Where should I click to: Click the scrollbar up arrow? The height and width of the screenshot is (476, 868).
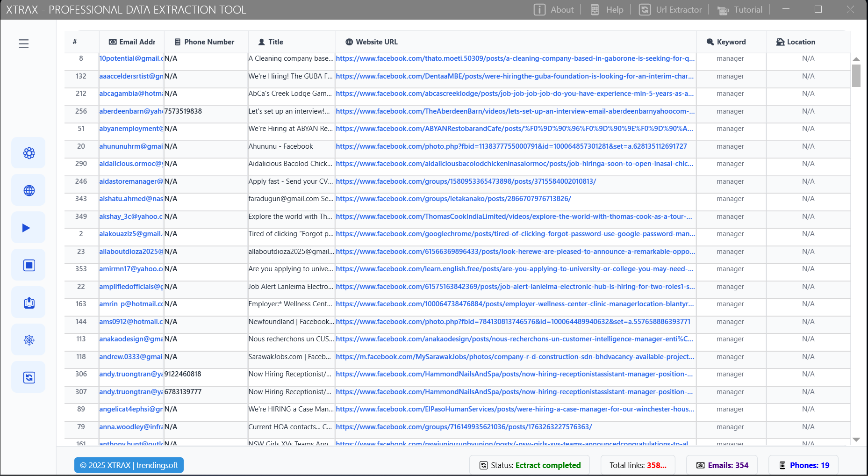(856, 59)
